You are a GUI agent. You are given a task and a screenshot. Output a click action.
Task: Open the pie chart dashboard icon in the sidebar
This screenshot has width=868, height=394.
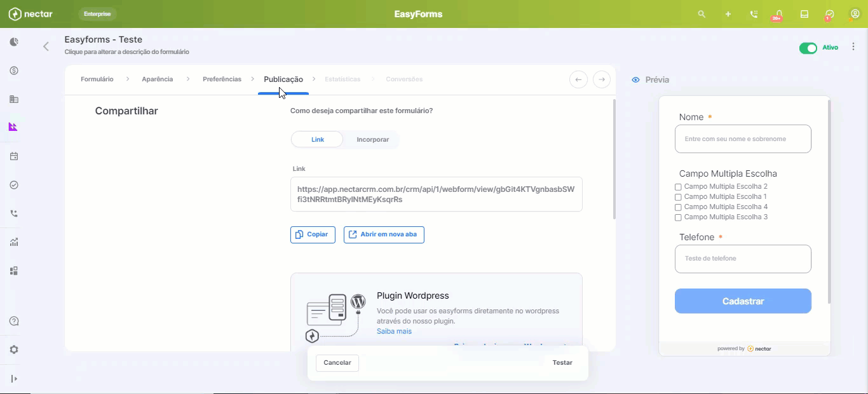14,42
